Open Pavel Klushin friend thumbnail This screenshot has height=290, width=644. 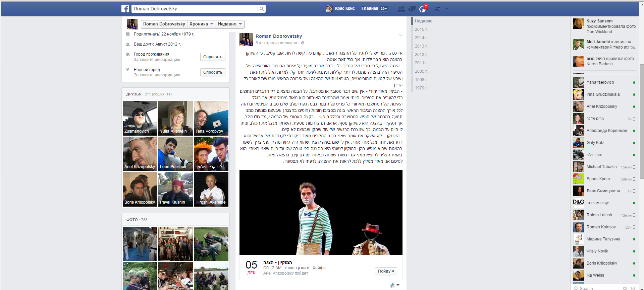click(175, 189)
